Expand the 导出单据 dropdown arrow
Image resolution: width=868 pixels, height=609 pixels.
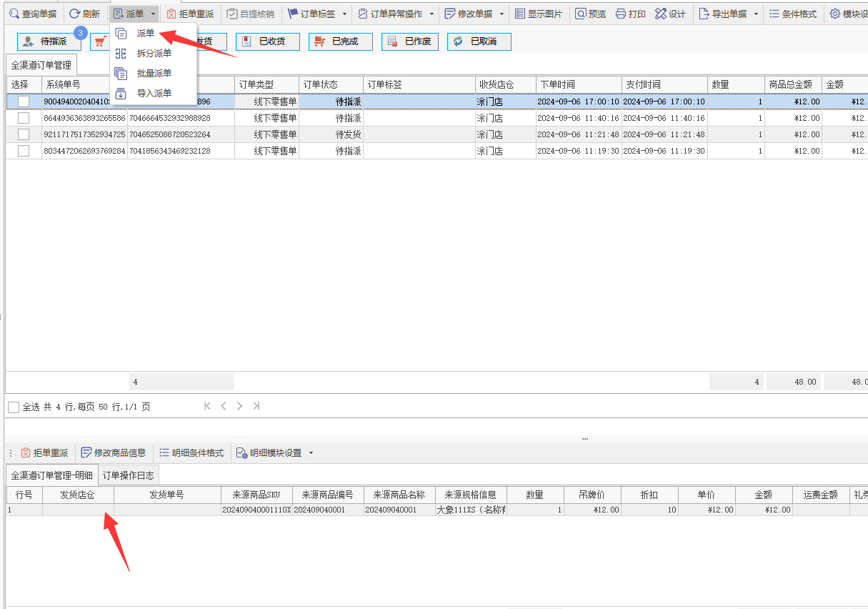pyautogui.click(x=756, y=14)
